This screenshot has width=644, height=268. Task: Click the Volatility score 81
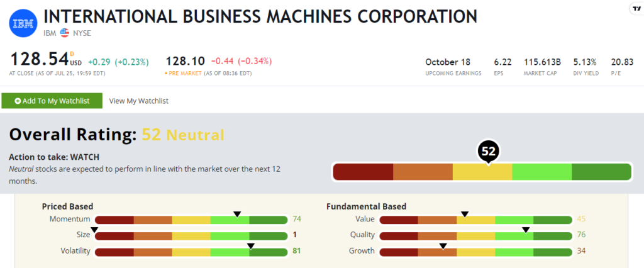297,251
